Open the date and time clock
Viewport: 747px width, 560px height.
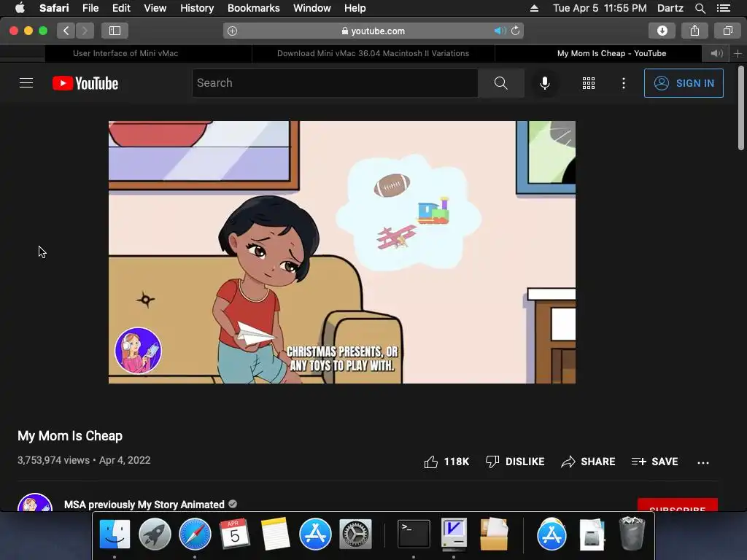(600, 8)
